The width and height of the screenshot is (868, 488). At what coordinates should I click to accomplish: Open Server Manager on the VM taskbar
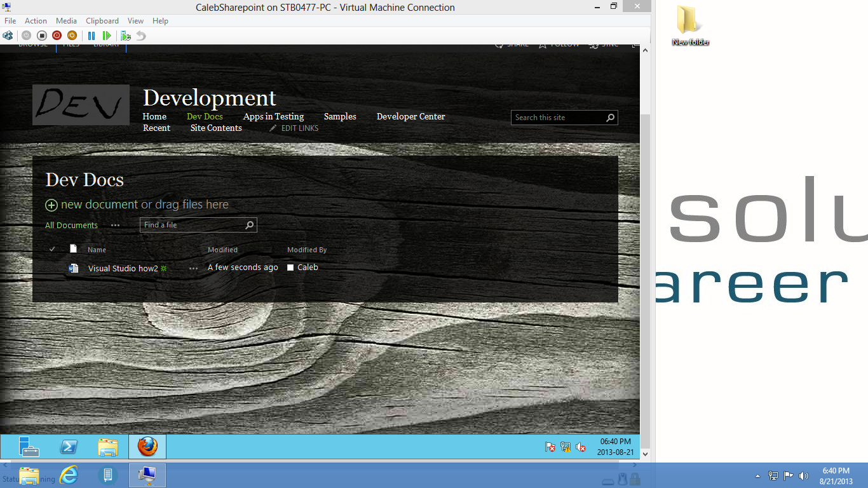click(29, 447)
